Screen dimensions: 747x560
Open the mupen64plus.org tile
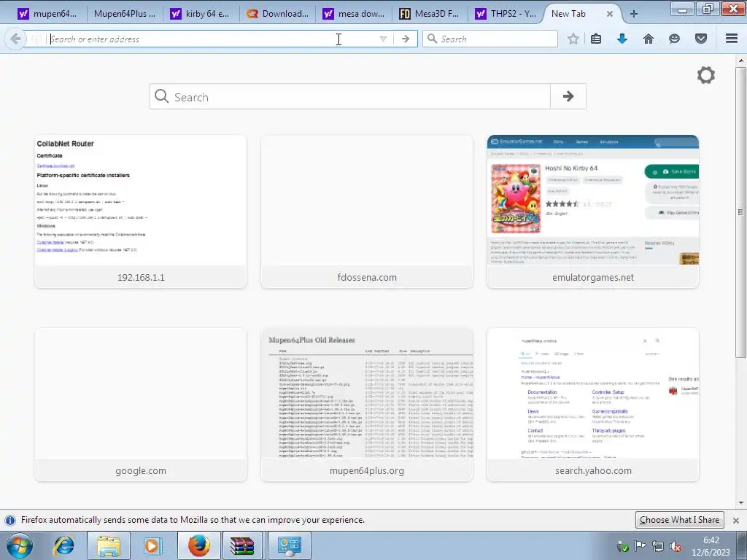[367, 405]
